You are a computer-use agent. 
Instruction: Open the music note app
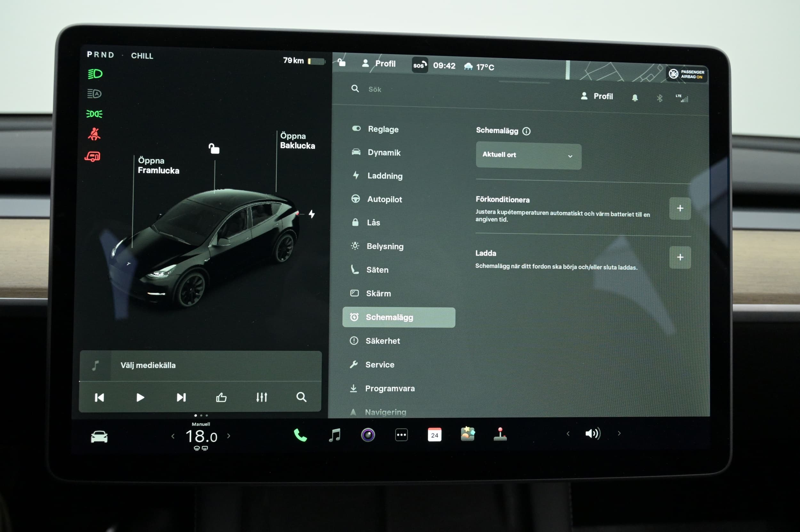point(335,435)
